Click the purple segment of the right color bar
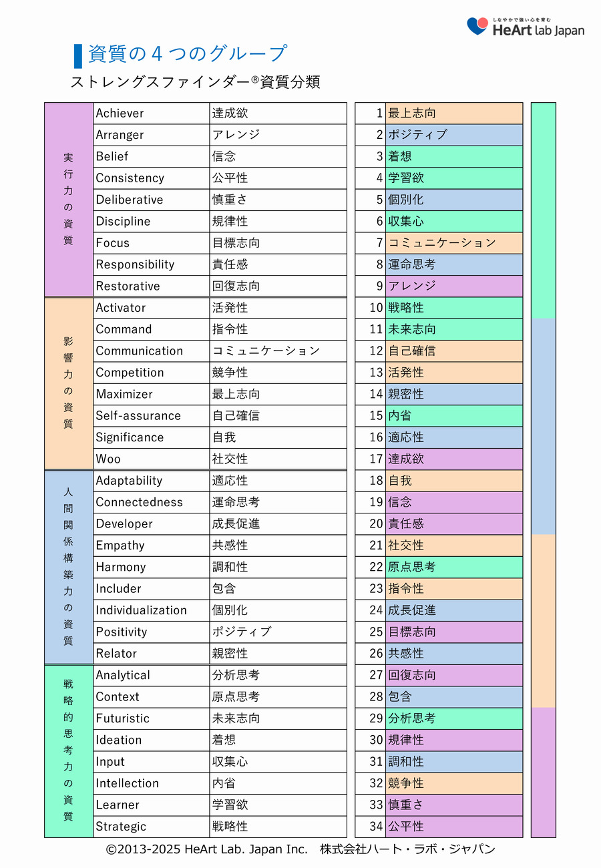 coord(544,772)
